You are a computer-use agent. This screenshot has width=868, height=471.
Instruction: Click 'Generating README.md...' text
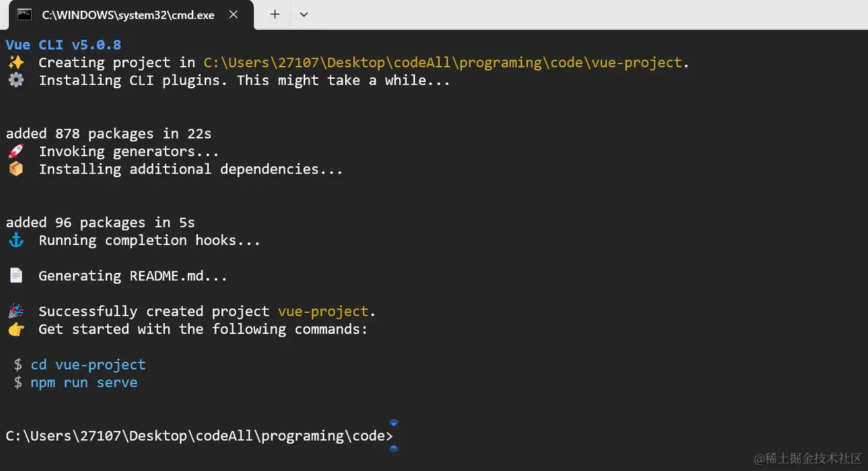[133, 276]
